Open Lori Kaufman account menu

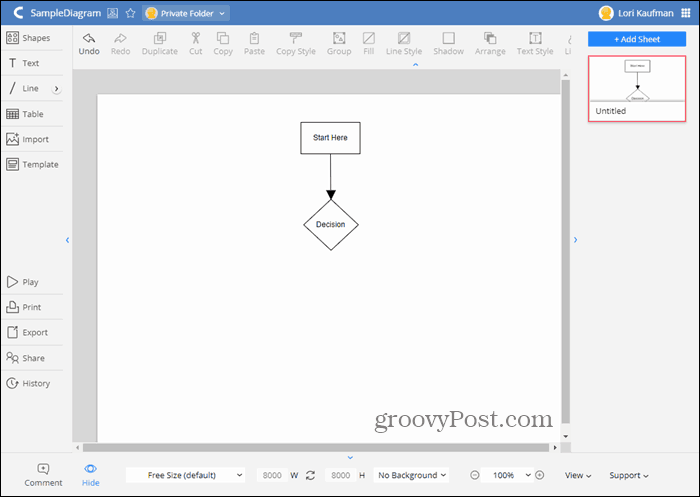636,13
